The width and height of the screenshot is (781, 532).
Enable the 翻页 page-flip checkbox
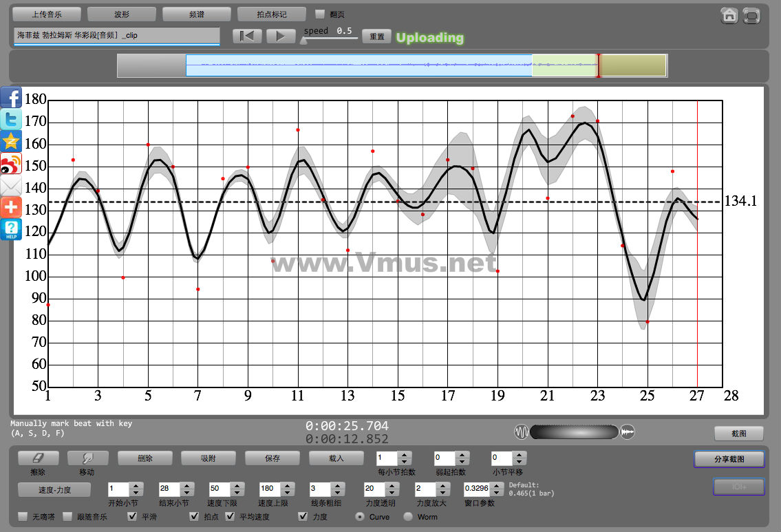point(320,14)
